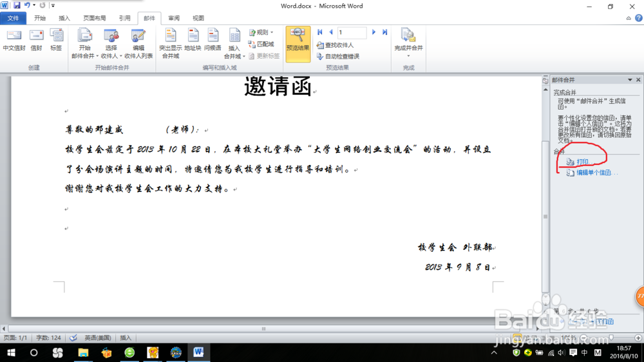644x362 pixels.
Task: Switch to Page Layout (页面布局) tab
Action: (x=95, y=18)
